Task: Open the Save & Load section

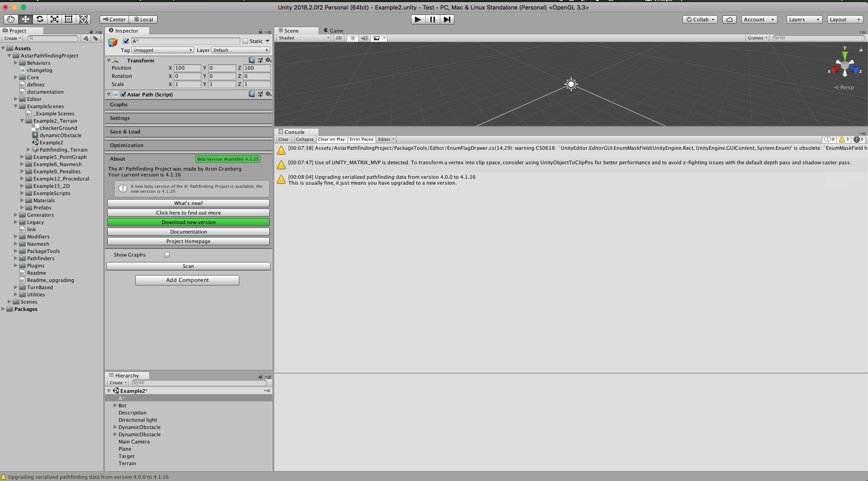Action: (189, 132)
